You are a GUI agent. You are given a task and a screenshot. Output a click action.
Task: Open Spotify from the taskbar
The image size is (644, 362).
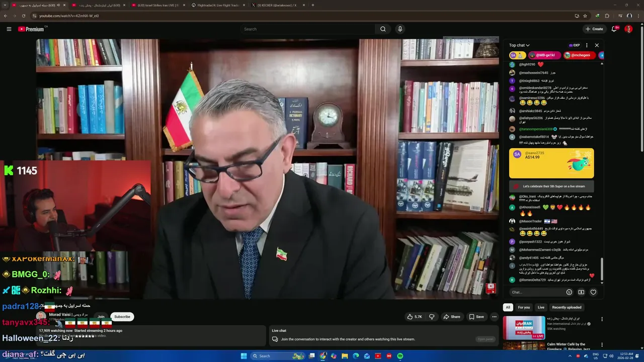pyautogui.click(x=400, y=356)
